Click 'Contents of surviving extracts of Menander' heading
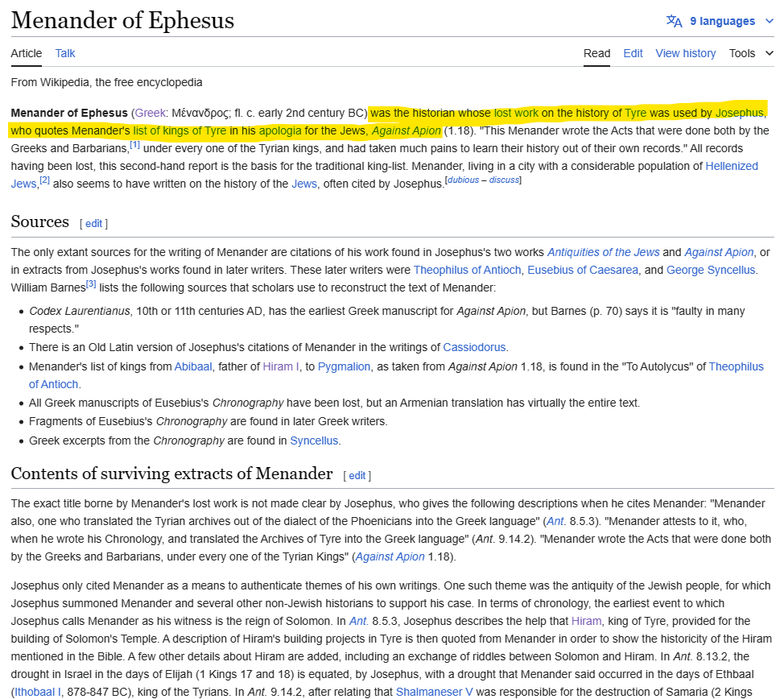The width and height of the screenshot is (784, 699). [x=171, y=474]
